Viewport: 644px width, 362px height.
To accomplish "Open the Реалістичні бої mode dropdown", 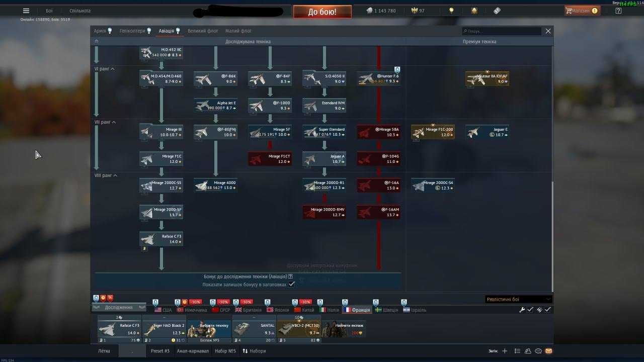I will (x=519, y=299).
